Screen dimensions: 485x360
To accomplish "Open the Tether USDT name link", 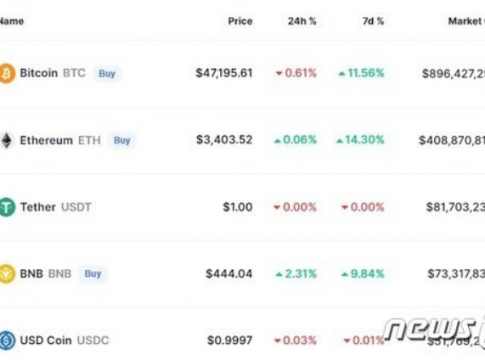I will (56, 207).
